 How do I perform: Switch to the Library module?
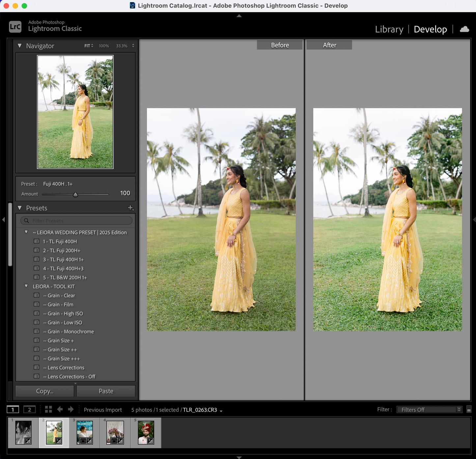click(389, 29)
